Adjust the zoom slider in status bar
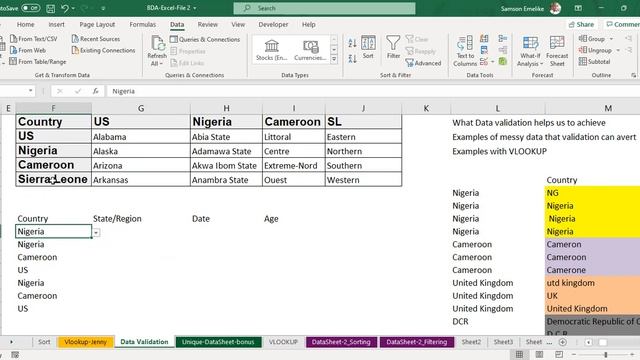The height and width of the screenshot is (360, 640). coord(606,355)
